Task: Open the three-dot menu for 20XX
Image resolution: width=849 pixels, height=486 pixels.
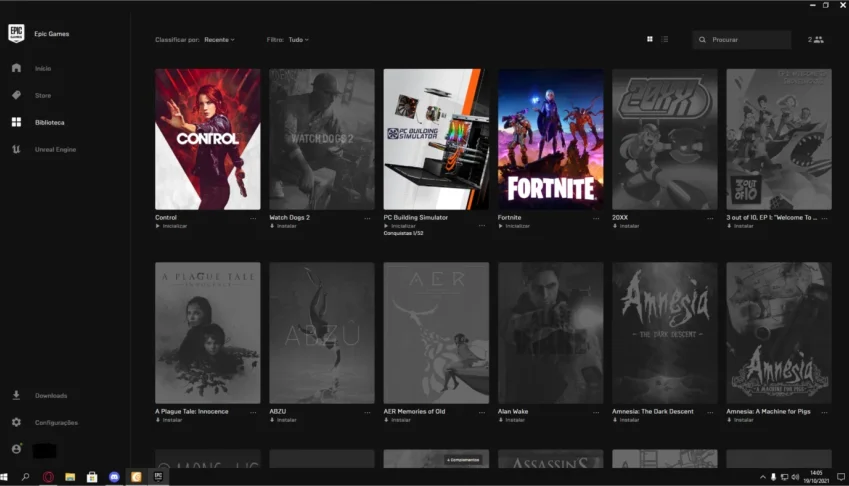Action: click(x=710, y=218)
